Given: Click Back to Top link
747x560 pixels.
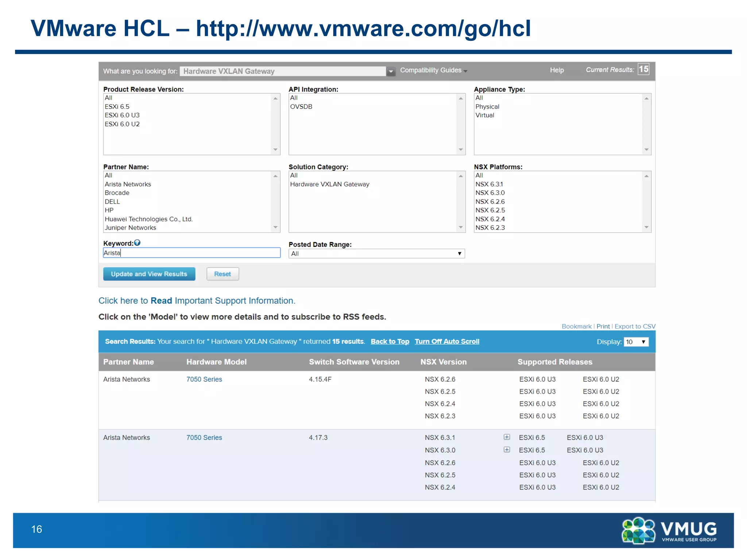Looking at the screenshot, I should point(390,342).
